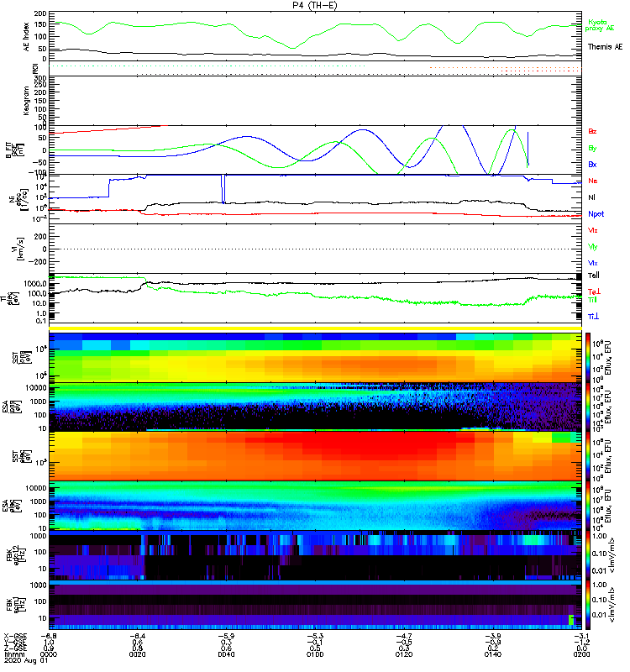Click the blue velocity legend label below Viy

[x=593, y=263]
